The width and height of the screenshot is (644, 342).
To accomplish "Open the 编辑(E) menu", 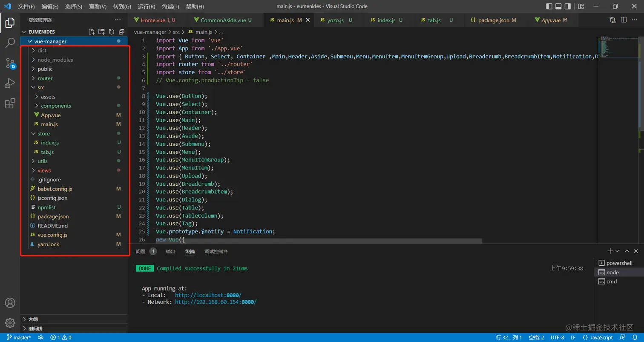I will 50,6.
